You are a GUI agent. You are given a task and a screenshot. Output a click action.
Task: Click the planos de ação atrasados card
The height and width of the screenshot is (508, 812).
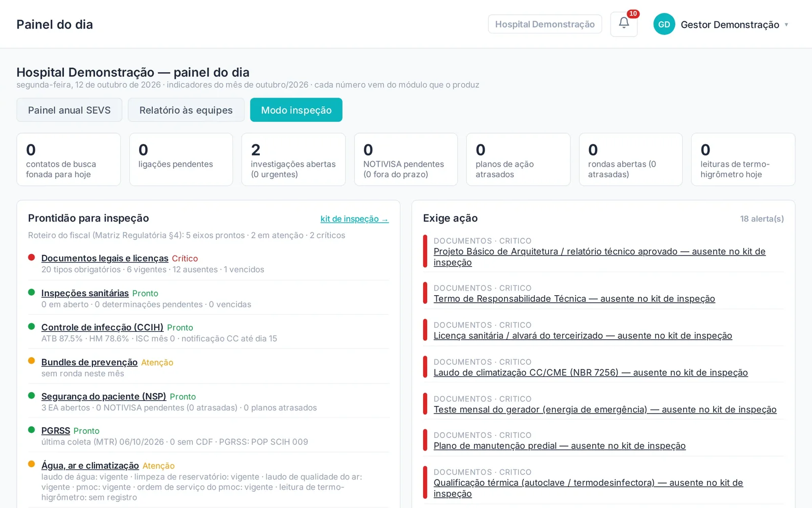tap(518, 160)
